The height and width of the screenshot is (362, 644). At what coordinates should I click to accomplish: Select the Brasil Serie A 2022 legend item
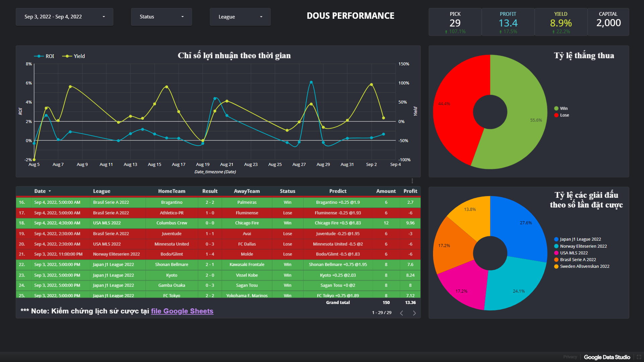coord(578,259)
